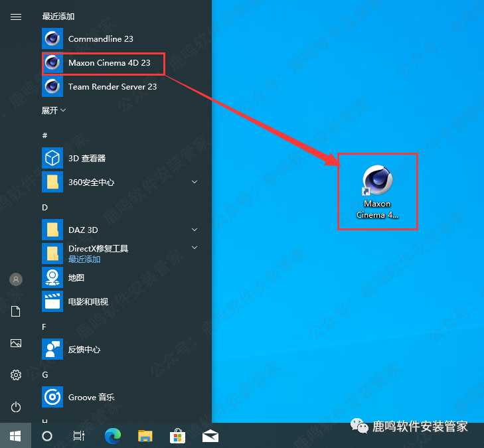Open Groove 音乐 app
Viewport: 484px width, 448px height.
pyautogui.click(x=122, y=397)
